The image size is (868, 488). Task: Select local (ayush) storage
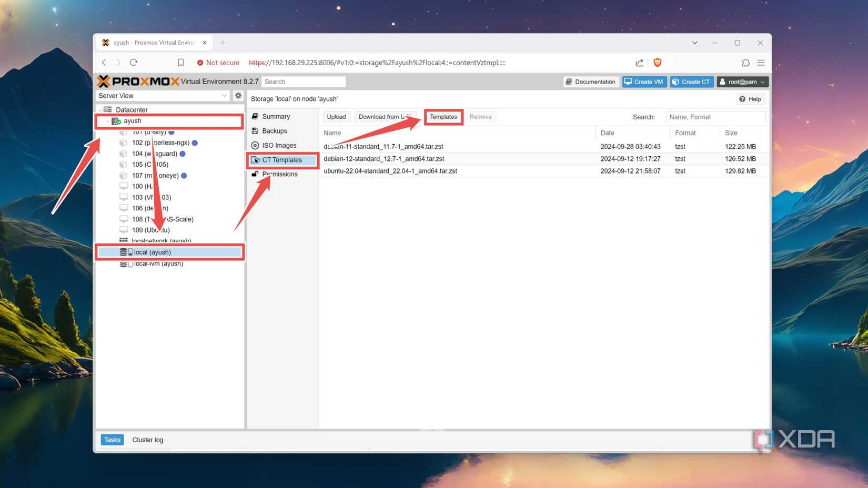[169, 252]
